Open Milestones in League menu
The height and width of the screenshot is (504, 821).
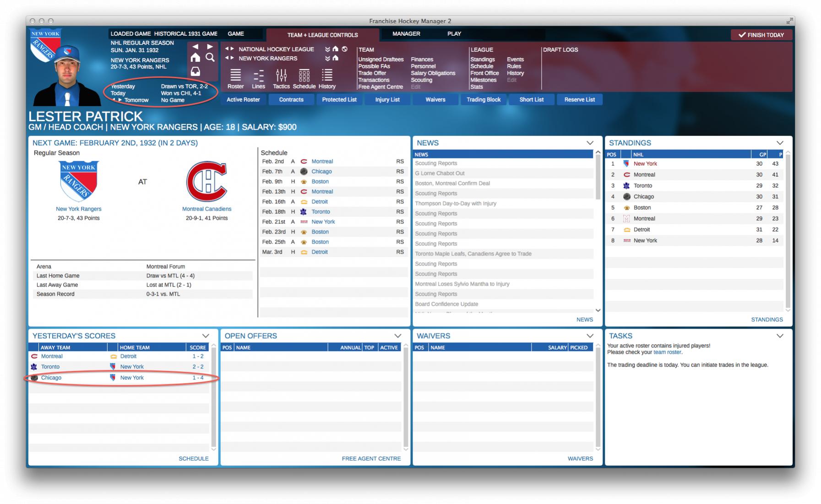tap(483, 80)
